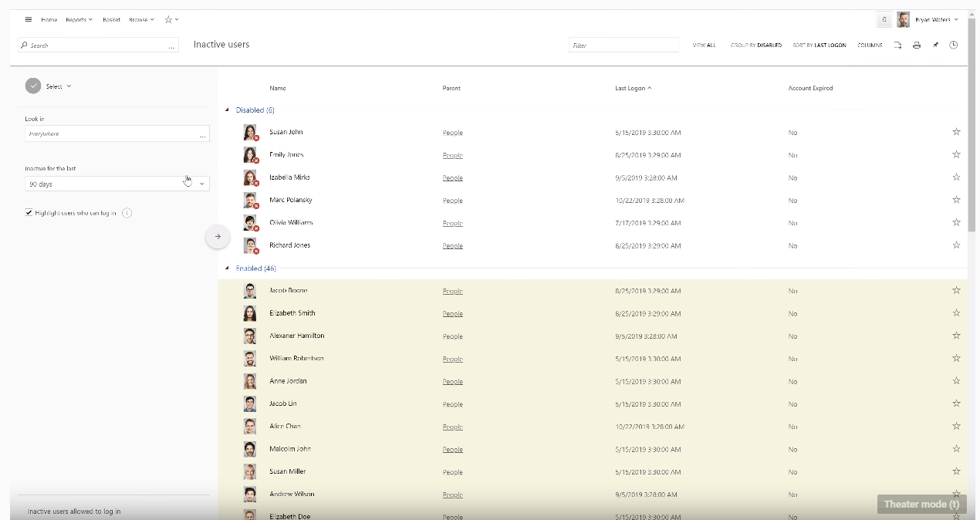The width and height of the screenshot is (980, 520).
Task: Click the gray Select checkmark circle
Action: (x=32, y=86)
